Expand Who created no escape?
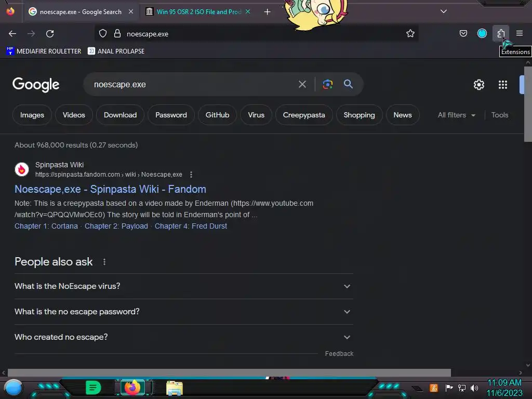The image size is (532, 399). 183,337
